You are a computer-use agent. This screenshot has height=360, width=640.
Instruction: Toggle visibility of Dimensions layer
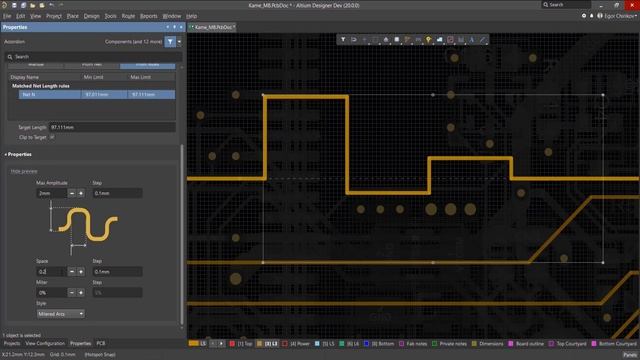click(474, 344)
